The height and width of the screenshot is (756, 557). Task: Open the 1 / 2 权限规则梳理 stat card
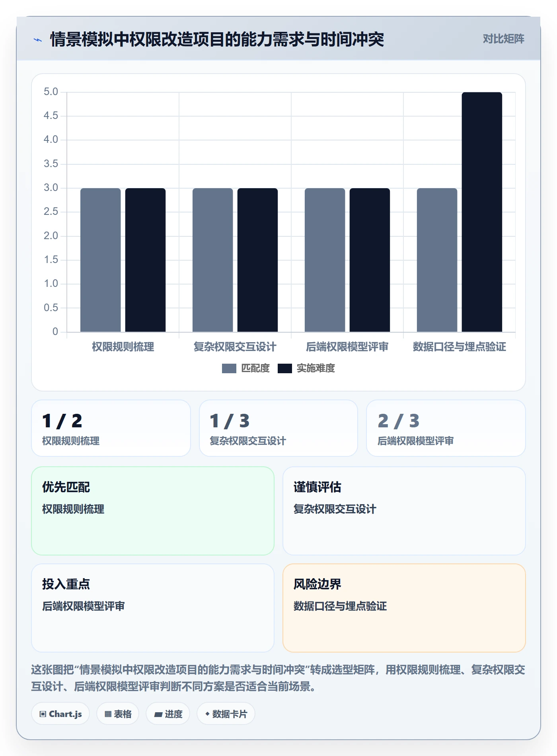111,428
